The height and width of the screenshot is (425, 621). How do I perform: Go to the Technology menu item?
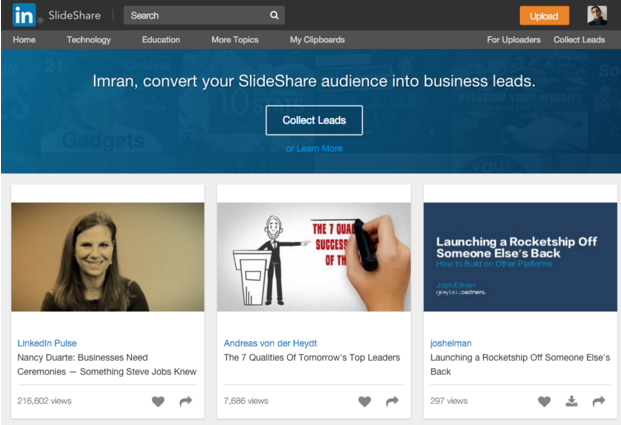(x=89, y=40)
